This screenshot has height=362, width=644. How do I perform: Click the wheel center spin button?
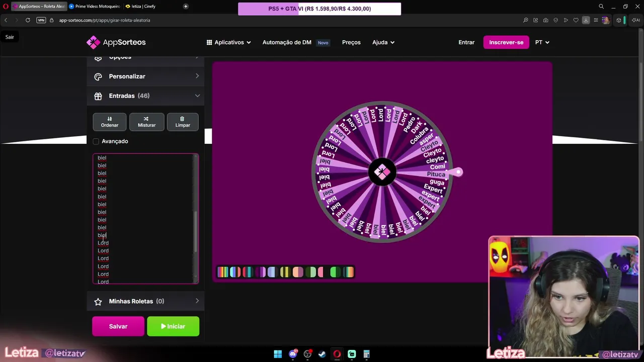[x=382, y=172]
